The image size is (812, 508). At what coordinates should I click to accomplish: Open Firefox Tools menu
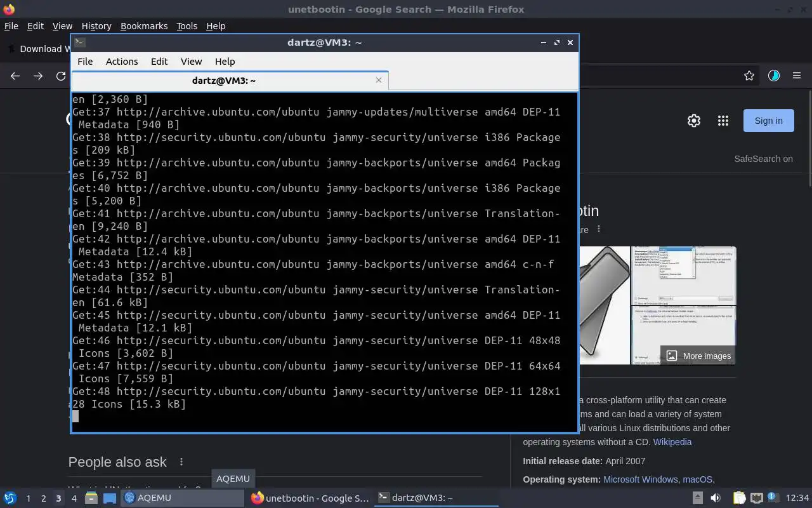[187, 26]
